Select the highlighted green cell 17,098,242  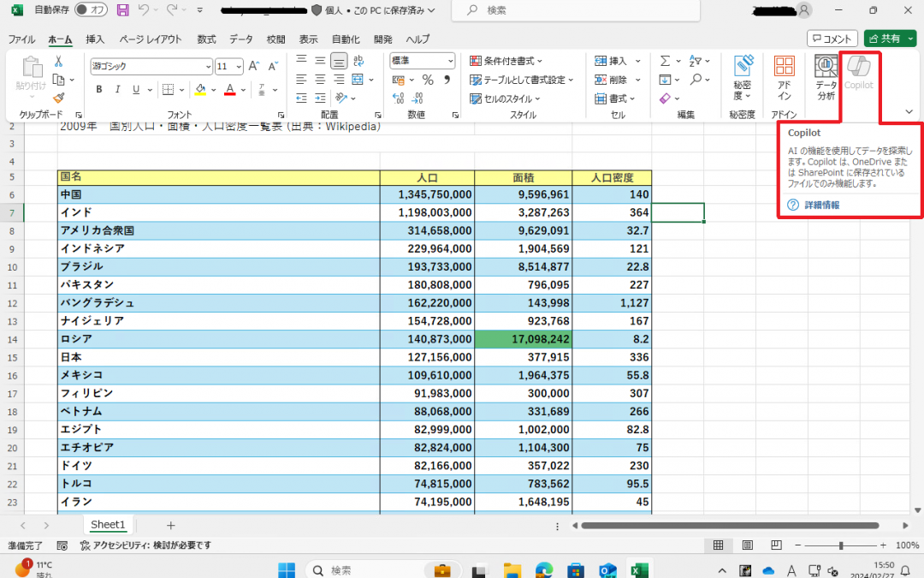tap(523, 339)
